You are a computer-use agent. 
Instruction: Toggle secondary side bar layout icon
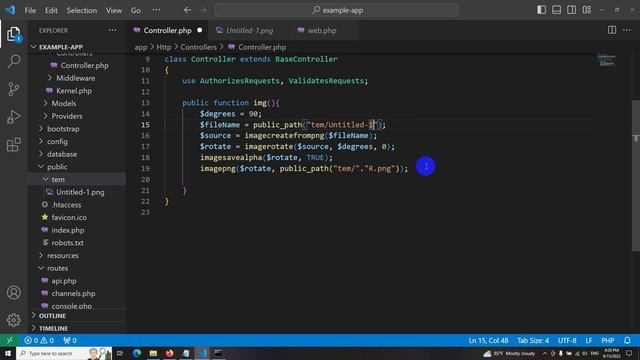point(571,10)
